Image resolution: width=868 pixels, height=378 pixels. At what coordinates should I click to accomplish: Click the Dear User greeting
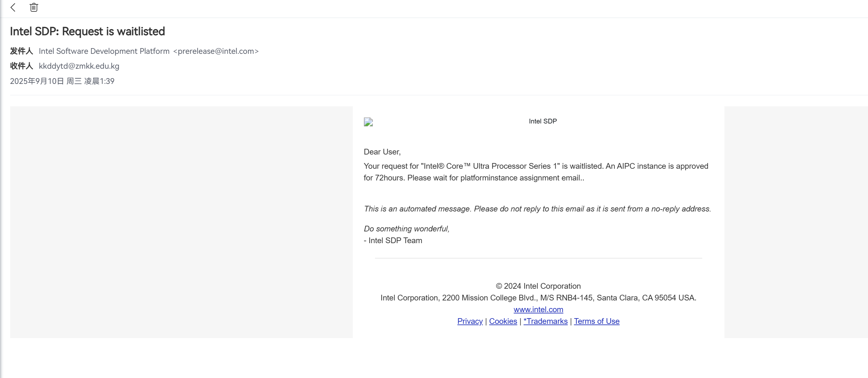click(x=382, y=152)
